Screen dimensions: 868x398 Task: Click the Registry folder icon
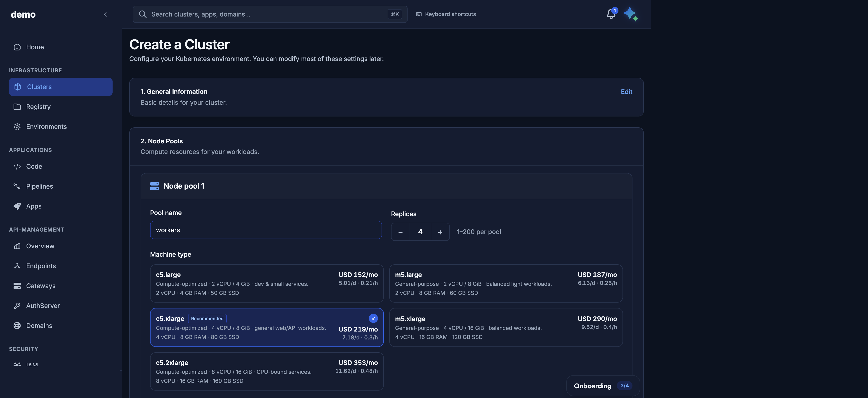(17, 107)
